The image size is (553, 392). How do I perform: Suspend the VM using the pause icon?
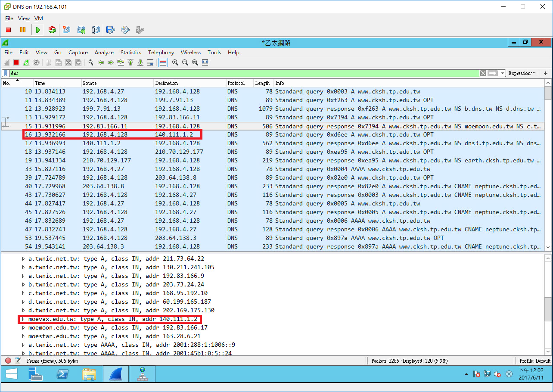coord(23,30)
